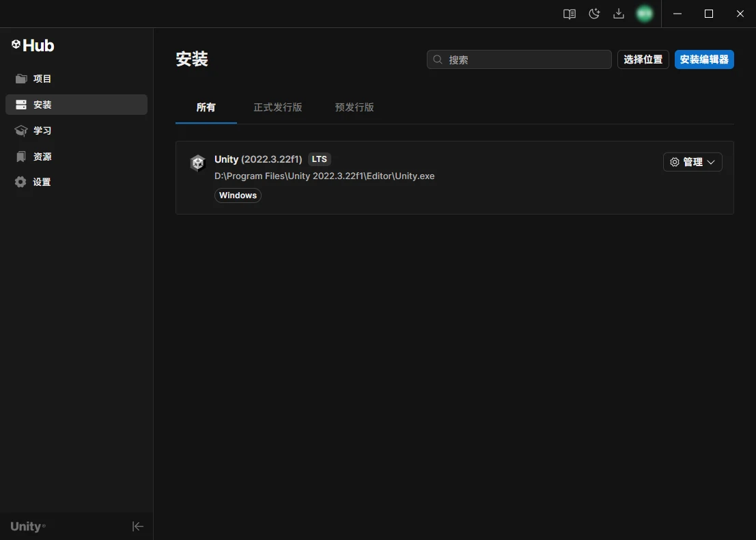Switch to the 预发行版 tab
756x540 pixels.
pos(354,107)
